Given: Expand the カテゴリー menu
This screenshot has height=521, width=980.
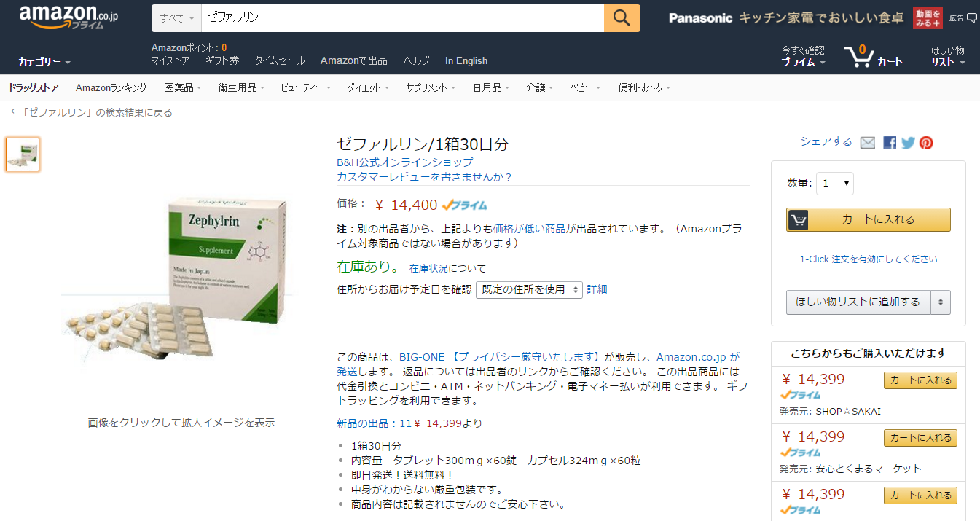Looking at the screenshot, I should coord(44,62).
